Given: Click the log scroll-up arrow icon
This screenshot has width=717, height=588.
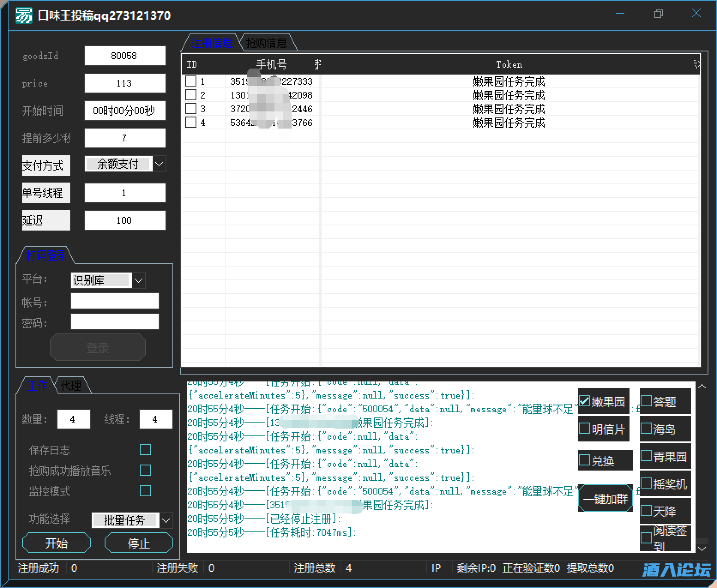Looking at the screenshot, I should pos(702,387).
